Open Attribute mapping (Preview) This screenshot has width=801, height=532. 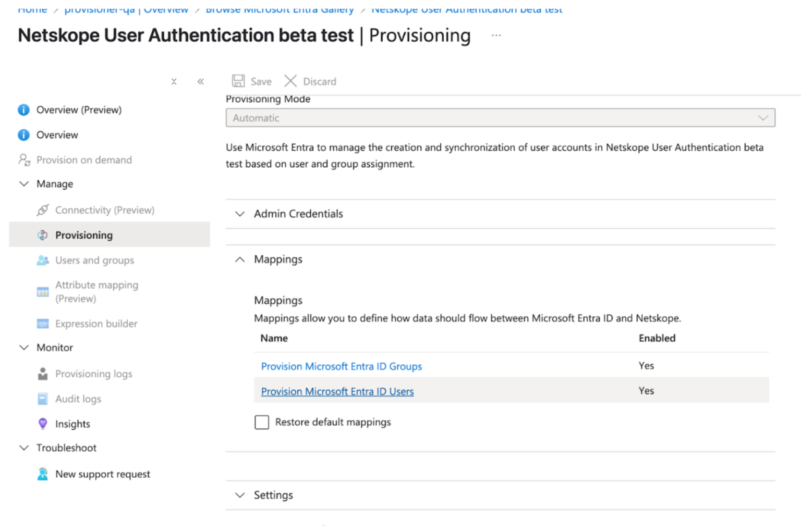pyautogui.click(x=96, y=292)
